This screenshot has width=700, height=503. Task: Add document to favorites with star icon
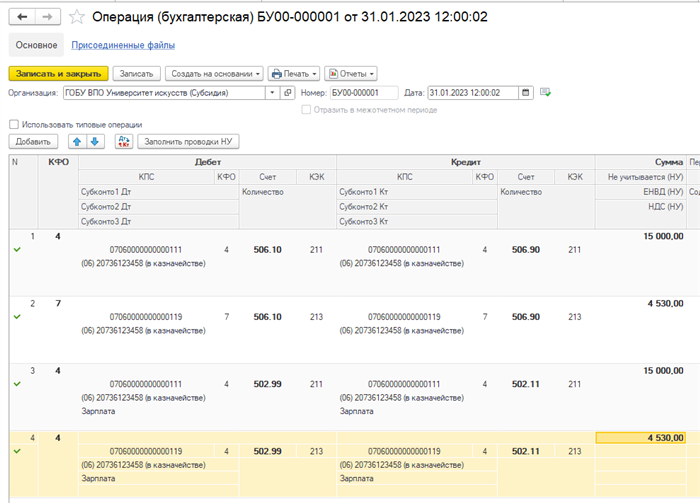click(x=77, y=17)
